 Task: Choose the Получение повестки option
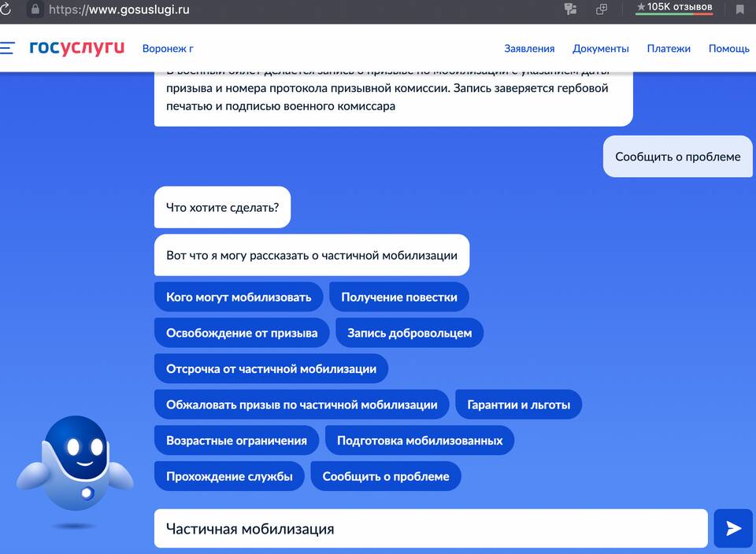click(x=399, y=297)
